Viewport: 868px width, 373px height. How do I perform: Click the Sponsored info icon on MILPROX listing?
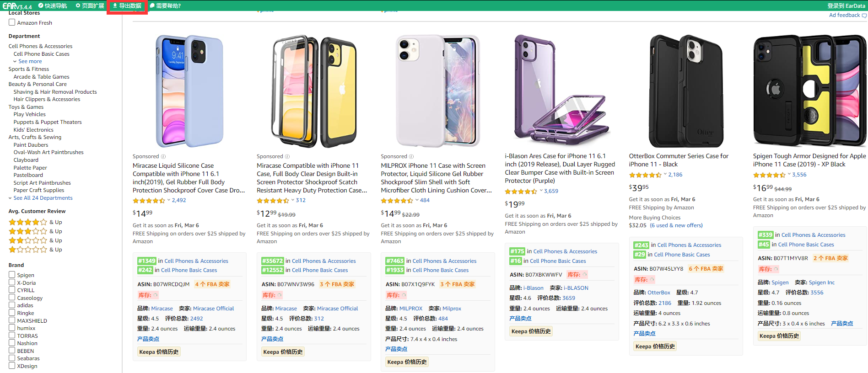click(x=411, y=156)
